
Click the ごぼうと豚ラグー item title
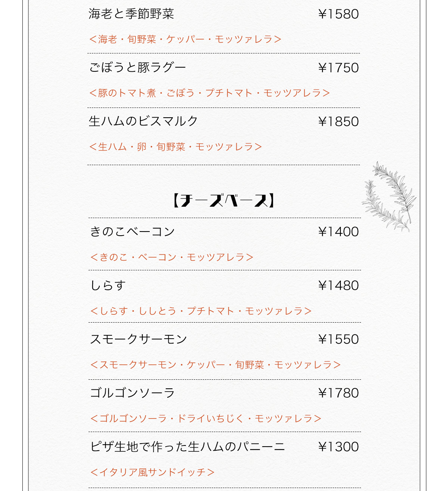click(137, 68)
